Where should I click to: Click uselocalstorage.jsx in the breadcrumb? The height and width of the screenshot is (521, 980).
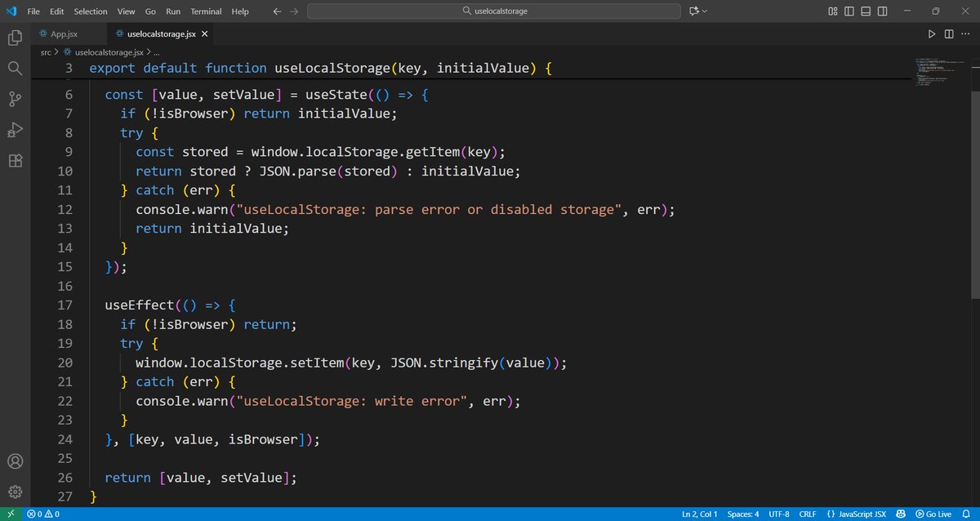pyautogui.click(x=109, y=51)
